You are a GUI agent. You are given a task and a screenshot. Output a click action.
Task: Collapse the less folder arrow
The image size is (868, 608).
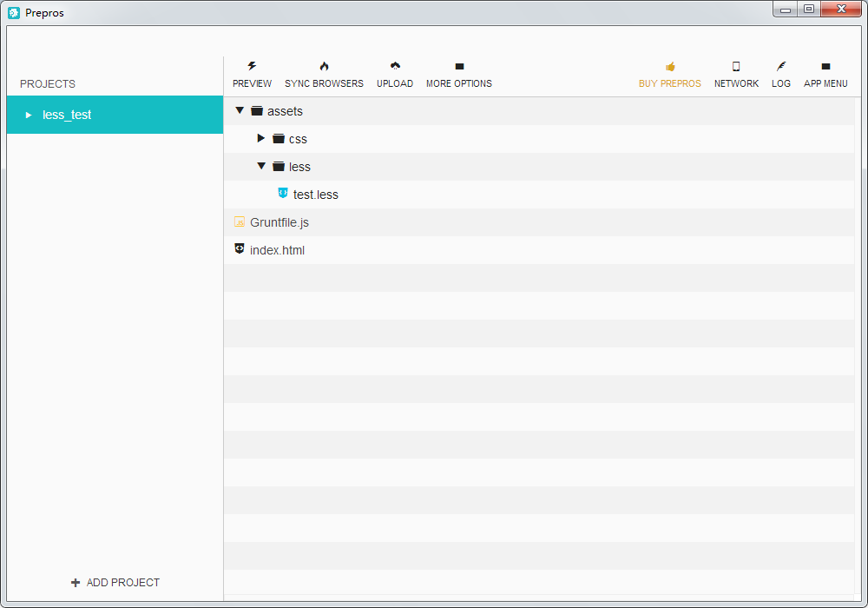coord(261,166)
